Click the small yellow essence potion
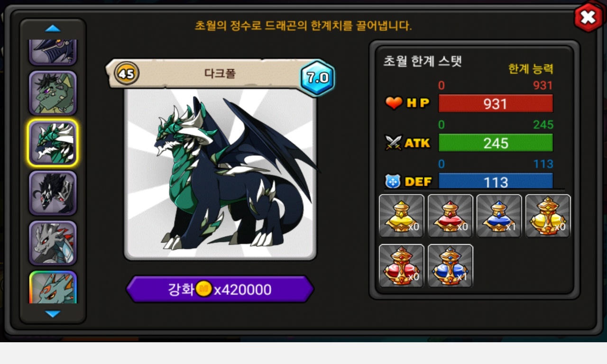Image resolution: width=607 pixels, height=364 pixels. pyautogui.click(x=402, y=216)
